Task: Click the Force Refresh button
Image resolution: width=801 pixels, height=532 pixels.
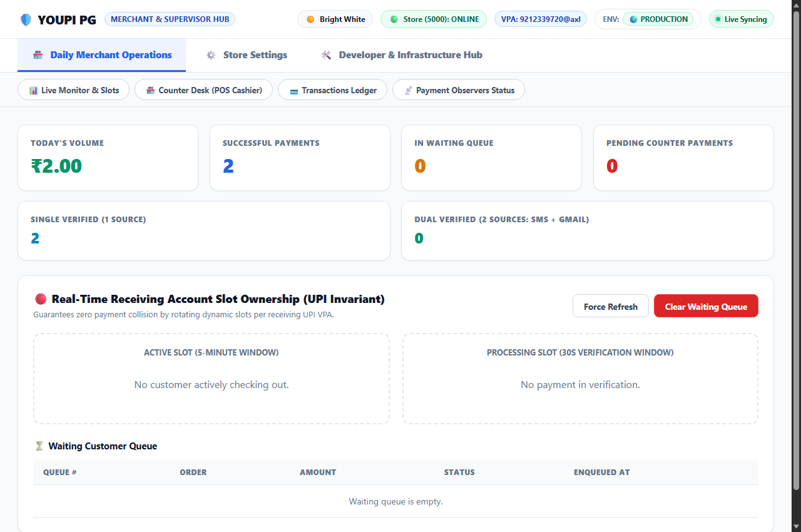Action: click(x=611, y=306)
